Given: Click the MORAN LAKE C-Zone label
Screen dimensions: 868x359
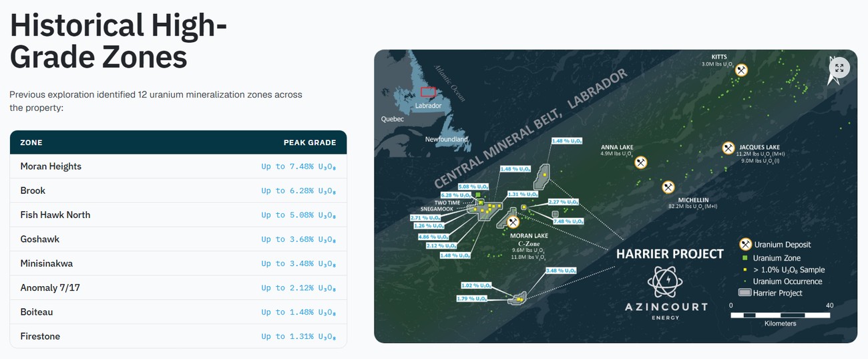Looking at the screenshot, I should [529, 239].
